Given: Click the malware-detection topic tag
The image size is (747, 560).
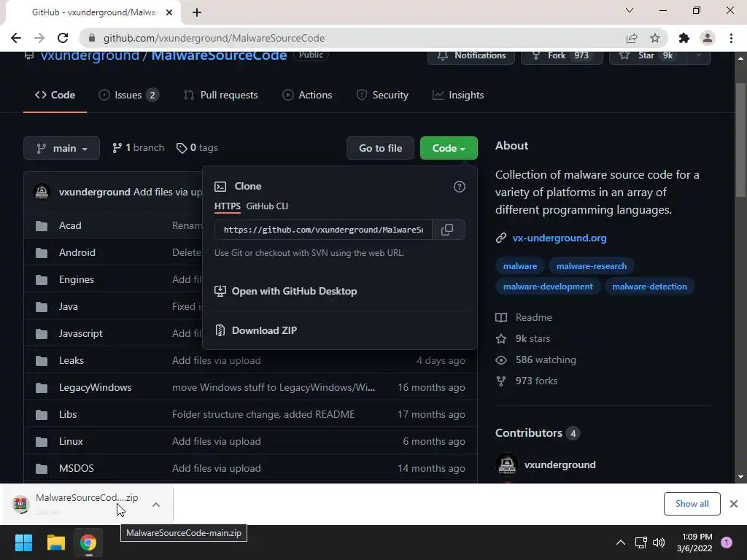Looking at the screenshot, I should pyautogui.click(x=649, y=287).
